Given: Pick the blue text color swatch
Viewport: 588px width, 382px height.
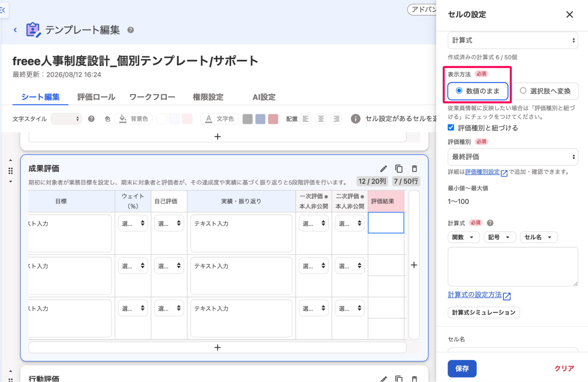Looking at the screenshot, I should pyautogui.click(x=260, y=119).
